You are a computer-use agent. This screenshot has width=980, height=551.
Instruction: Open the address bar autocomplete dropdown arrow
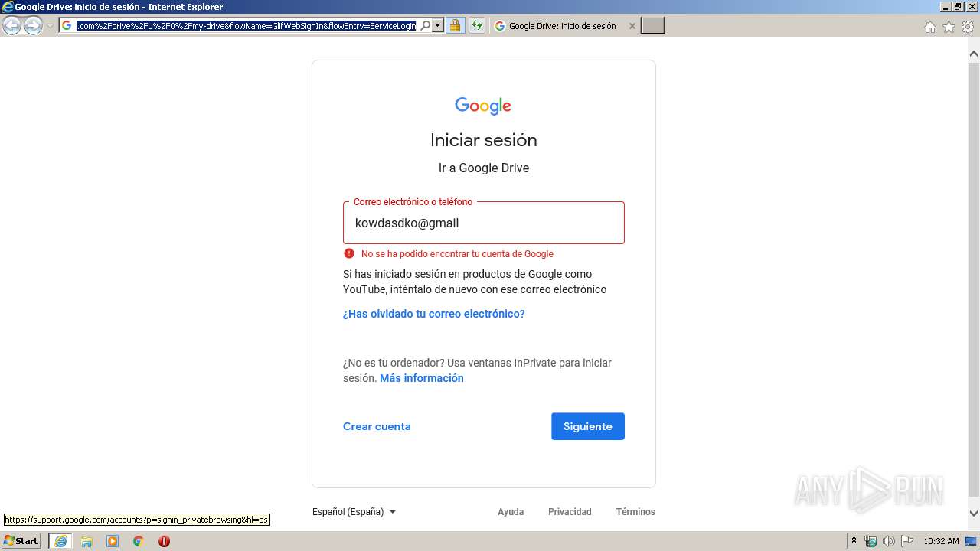coord(438,26)
